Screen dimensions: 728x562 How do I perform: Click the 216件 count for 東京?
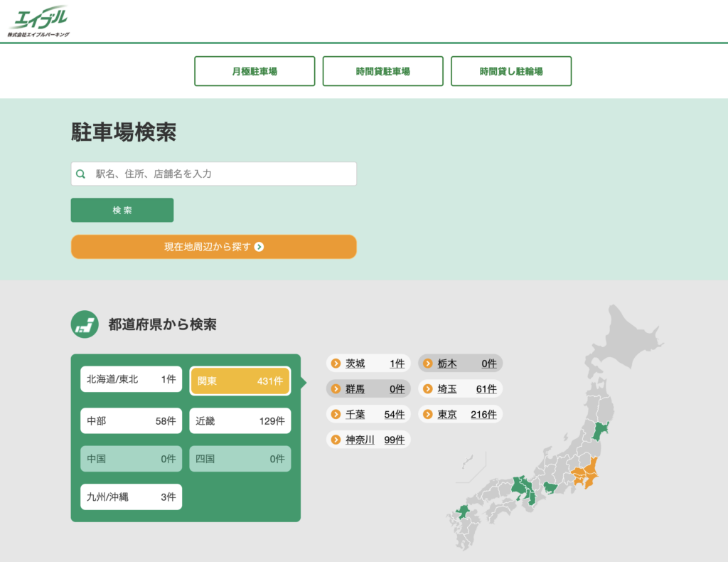click(483, 414)
